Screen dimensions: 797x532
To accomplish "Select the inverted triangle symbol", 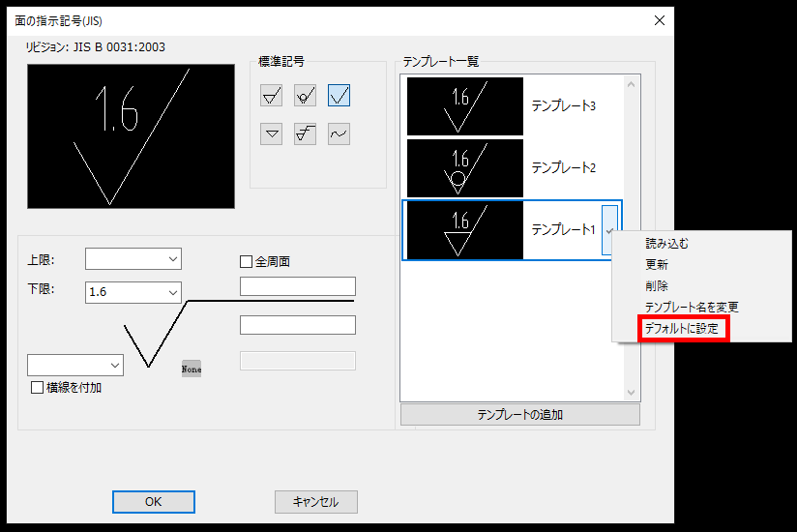I will coord(272,134).
